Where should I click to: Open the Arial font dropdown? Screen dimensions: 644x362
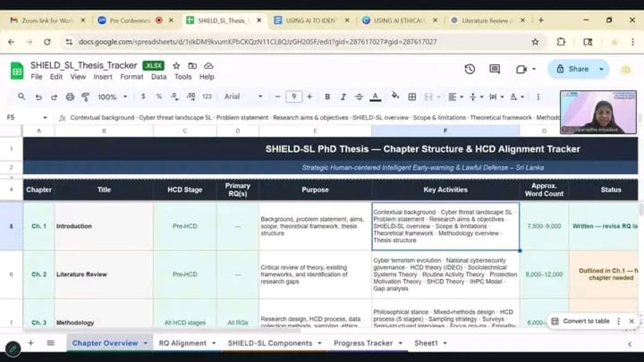pos(244,97)
